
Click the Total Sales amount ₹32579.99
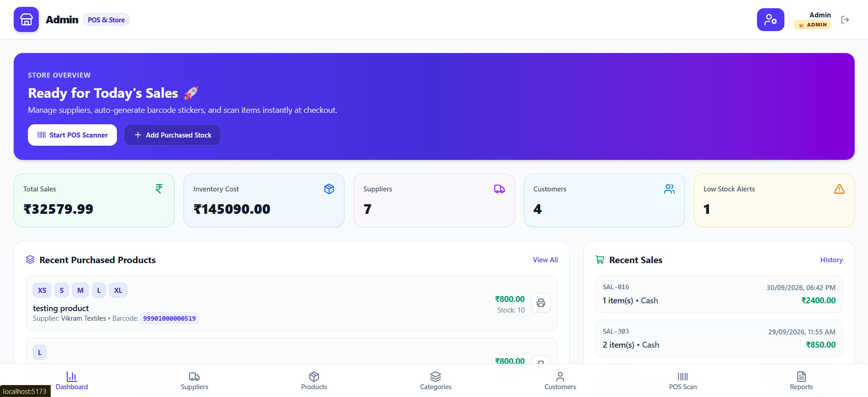pos(58,209)
